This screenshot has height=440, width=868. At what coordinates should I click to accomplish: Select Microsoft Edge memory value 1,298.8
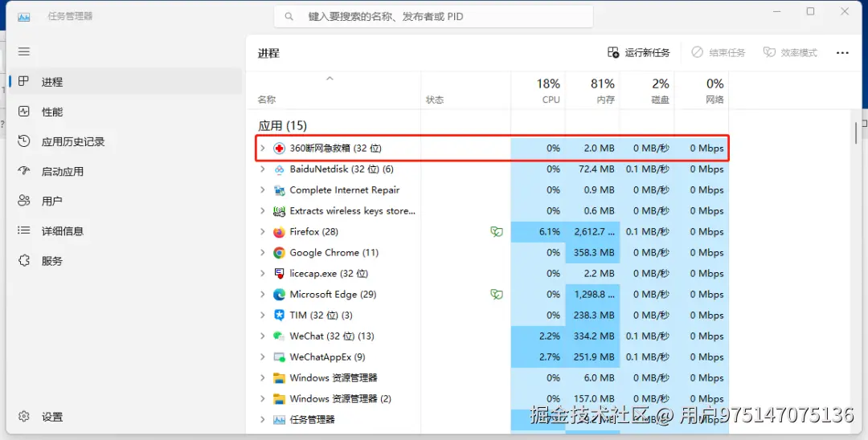point(594,295)
